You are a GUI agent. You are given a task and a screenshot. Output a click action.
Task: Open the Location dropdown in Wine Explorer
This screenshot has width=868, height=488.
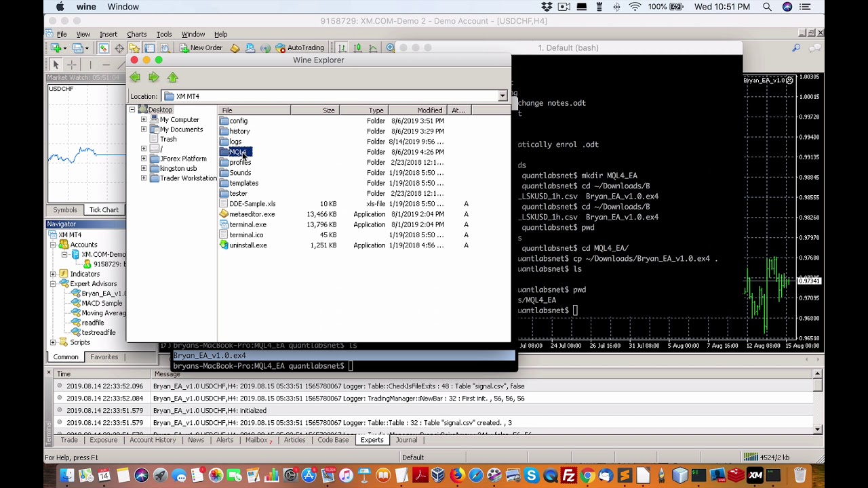(502, 96)
